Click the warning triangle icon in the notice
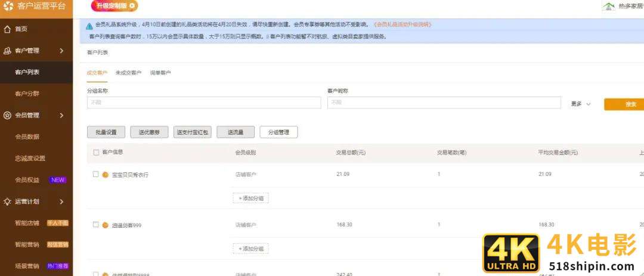 [89, 26]
